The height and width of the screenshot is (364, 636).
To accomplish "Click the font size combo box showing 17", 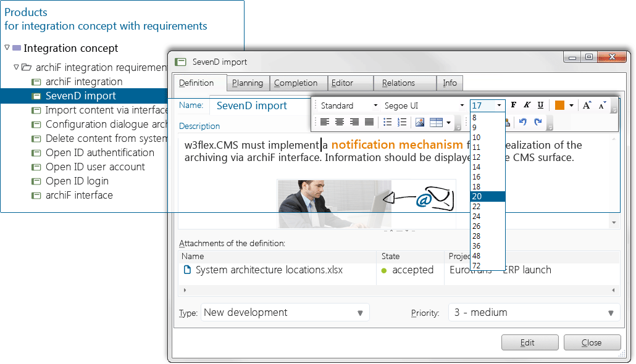I will point(487,105).
